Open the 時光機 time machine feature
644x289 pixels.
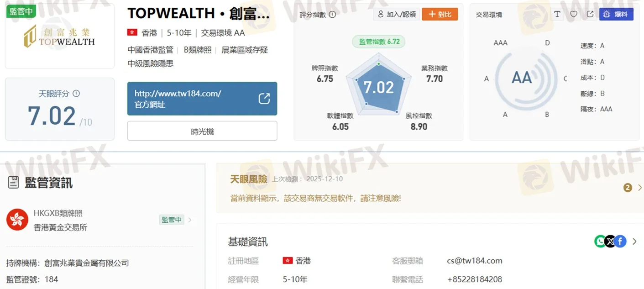click(202, 131)
